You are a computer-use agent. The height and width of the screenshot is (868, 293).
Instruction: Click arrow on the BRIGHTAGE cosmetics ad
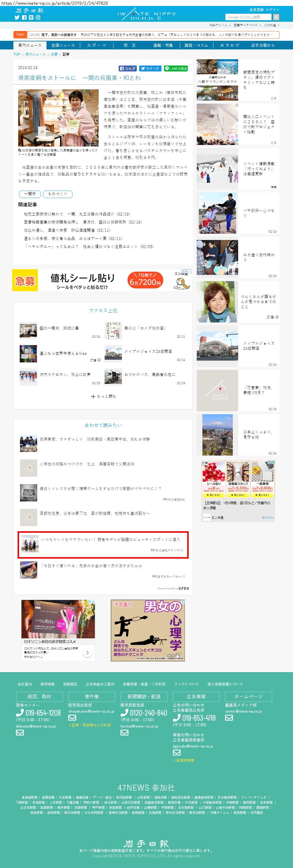(87, 652)
